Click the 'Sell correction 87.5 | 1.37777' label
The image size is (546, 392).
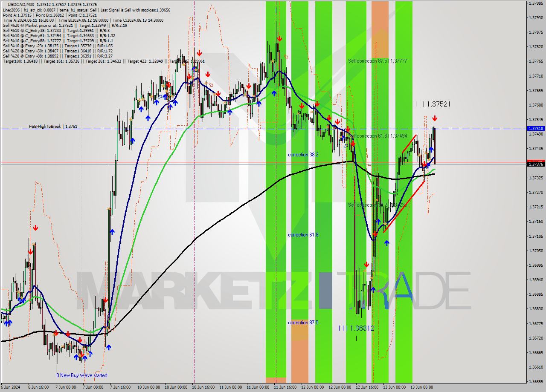click(x=377, y=61)
